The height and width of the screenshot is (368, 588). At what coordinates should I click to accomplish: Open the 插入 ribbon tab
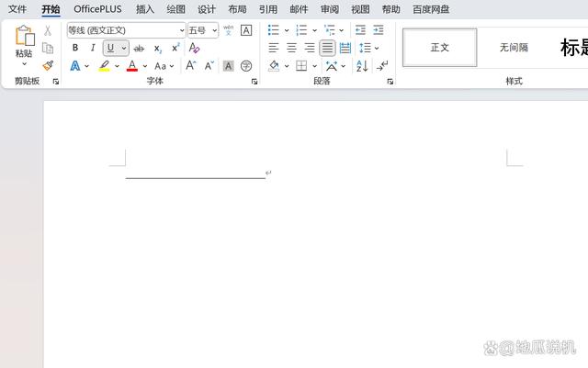(145, 9)
